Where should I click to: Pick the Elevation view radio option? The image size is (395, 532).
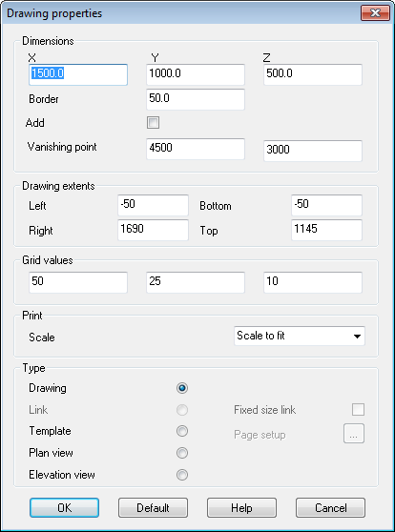click(x=182, y=475)
